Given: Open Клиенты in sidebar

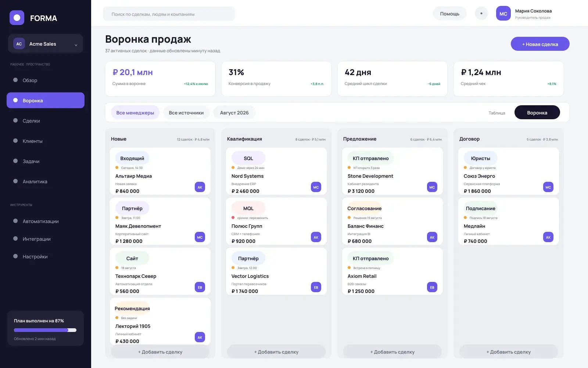Looking at the screenshot, I should tap(46, 141).
